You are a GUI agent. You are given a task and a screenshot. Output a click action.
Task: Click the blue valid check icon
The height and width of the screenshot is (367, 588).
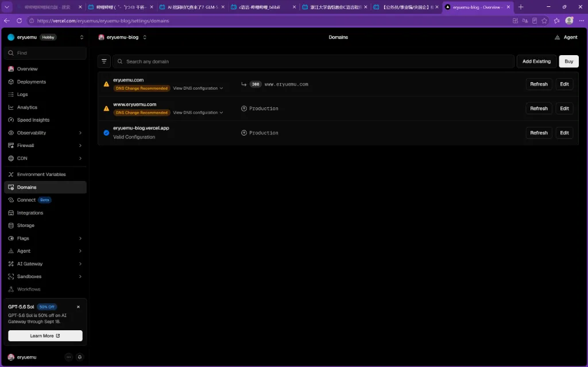pyautogui.click(x=106, y=133)
